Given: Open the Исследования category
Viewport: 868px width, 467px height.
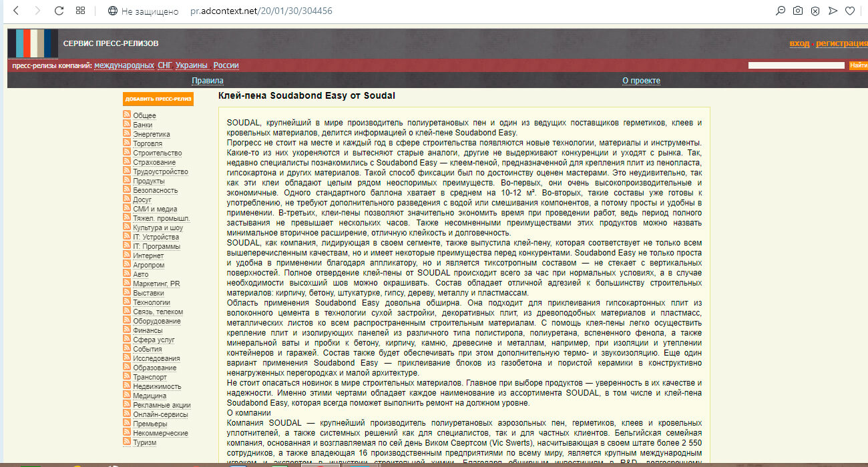Looking at the screenshot, I should tap(156, 358).
